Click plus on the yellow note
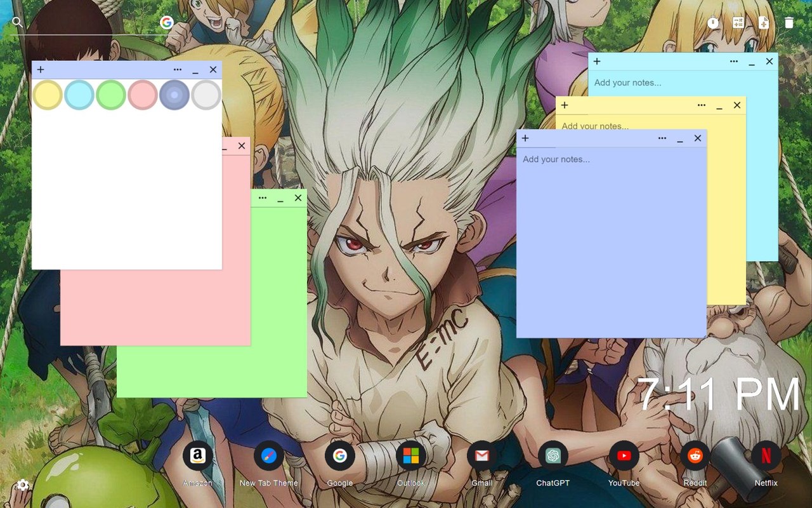Screen dimensions: 812x508 (x=565, y=105)
